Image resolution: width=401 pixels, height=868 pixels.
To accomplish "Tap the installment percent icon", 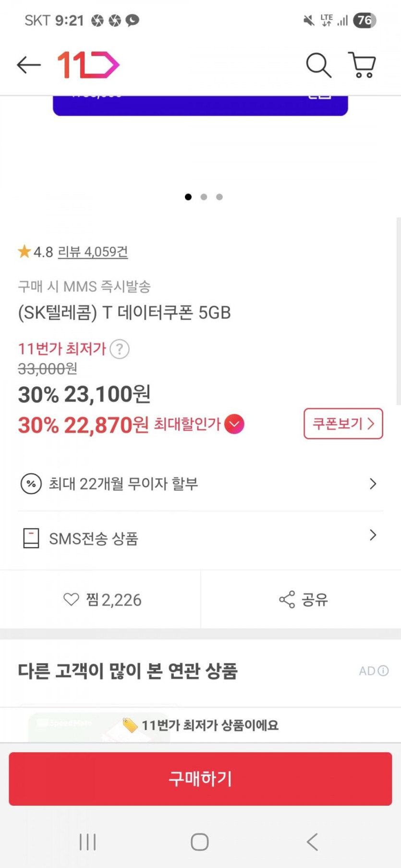I will click(31, 484).
